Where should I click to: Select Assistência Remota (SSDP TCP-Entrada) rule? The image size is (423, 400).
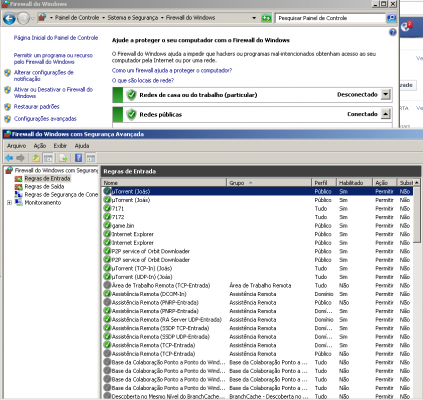pos(257,328)
